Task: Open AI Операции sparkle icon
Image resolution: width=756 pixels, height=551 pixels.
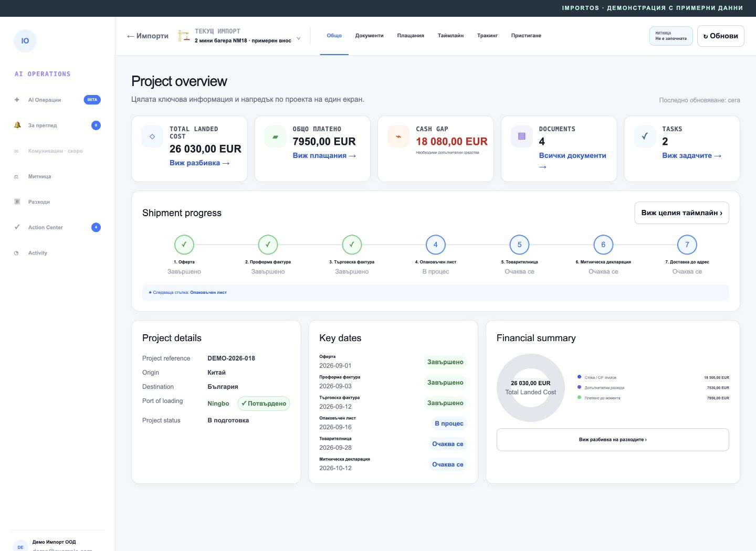Action: coord(17,100)
